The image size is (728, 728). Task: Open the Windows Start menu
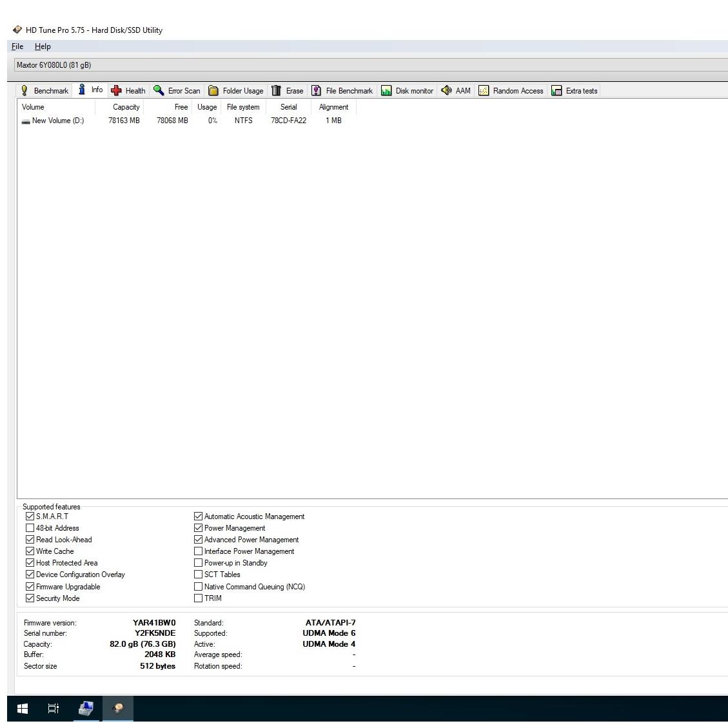23,709
